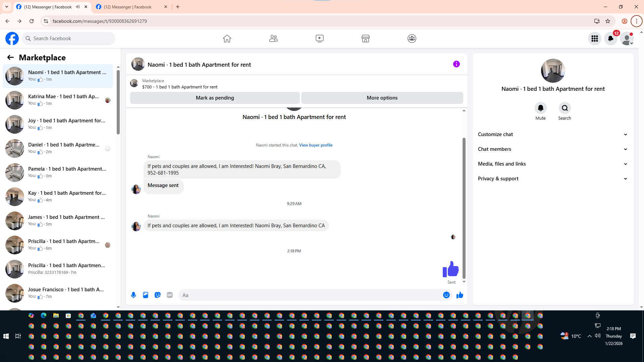Open Pamela's apartment conversation

(x=58, y=173)
